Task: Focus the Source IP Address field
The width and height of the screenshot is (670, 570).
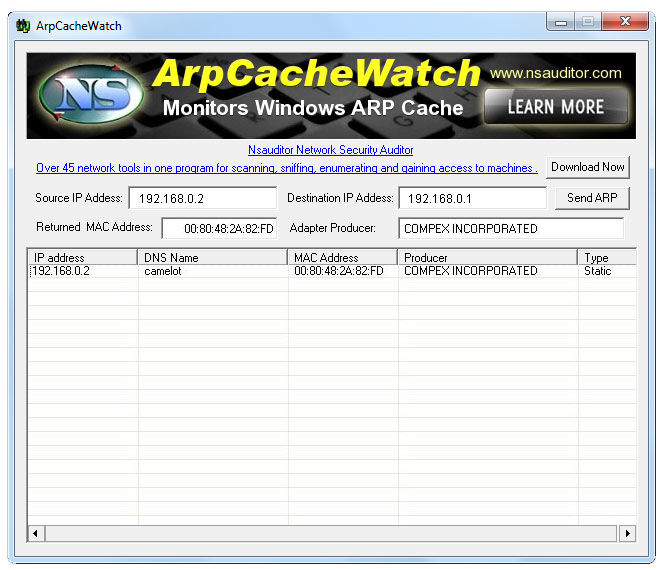Action: (202, 198)
